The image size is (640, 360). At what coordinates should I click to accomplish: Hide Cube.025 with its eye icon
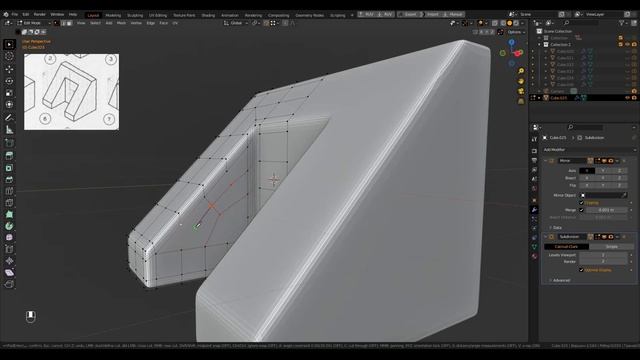pos(628,98)
